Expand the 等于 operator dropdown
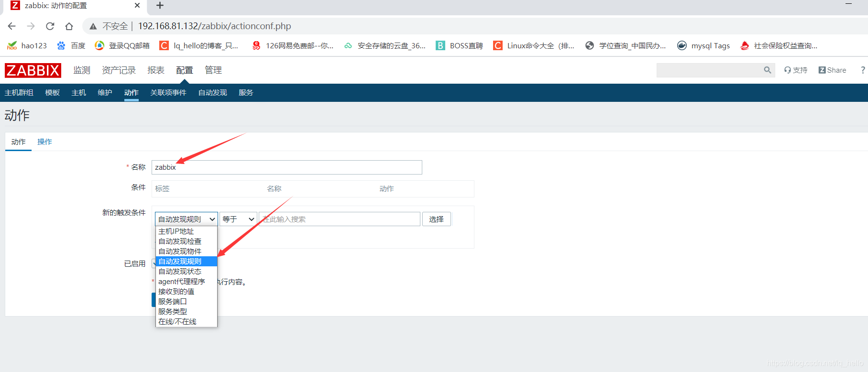868x372 pixels. click(238, 219)
